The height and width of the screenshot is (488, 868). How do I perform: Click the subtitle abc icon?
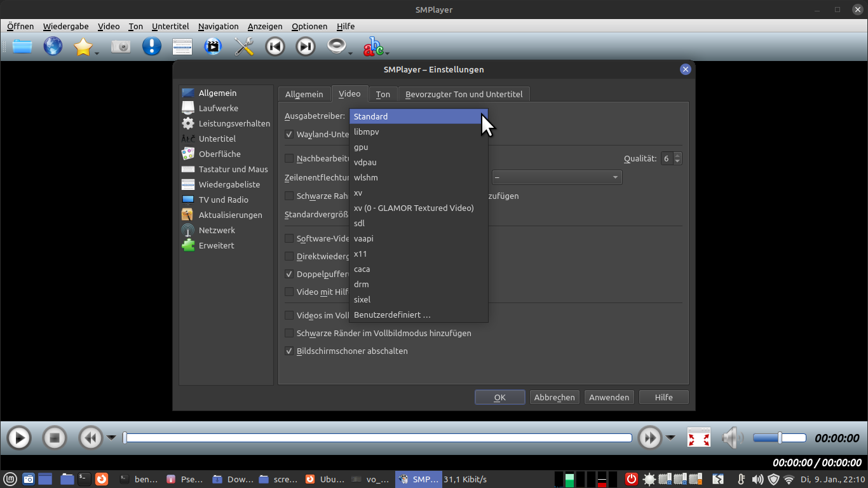point(373,46)
